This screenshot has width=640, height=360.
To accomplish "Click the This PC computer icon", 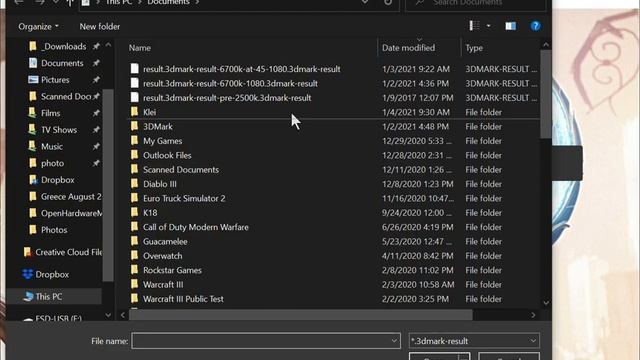I will (x=28, y=297).
